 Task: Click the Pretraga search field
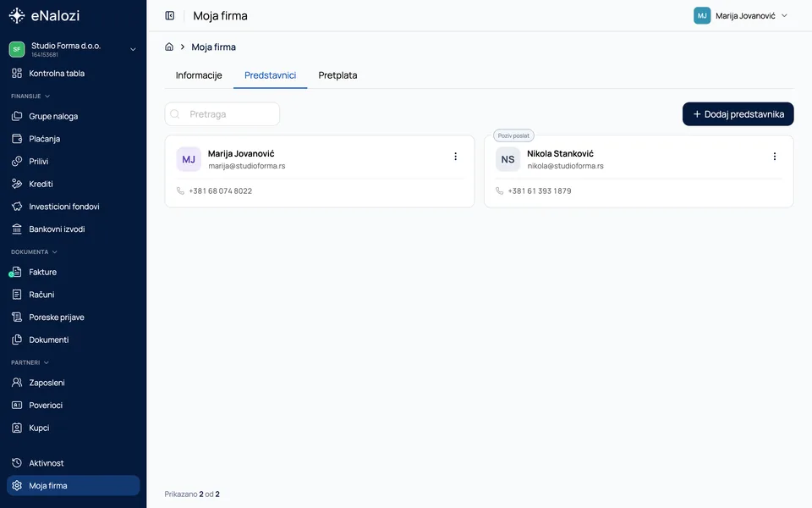[222, 114]
